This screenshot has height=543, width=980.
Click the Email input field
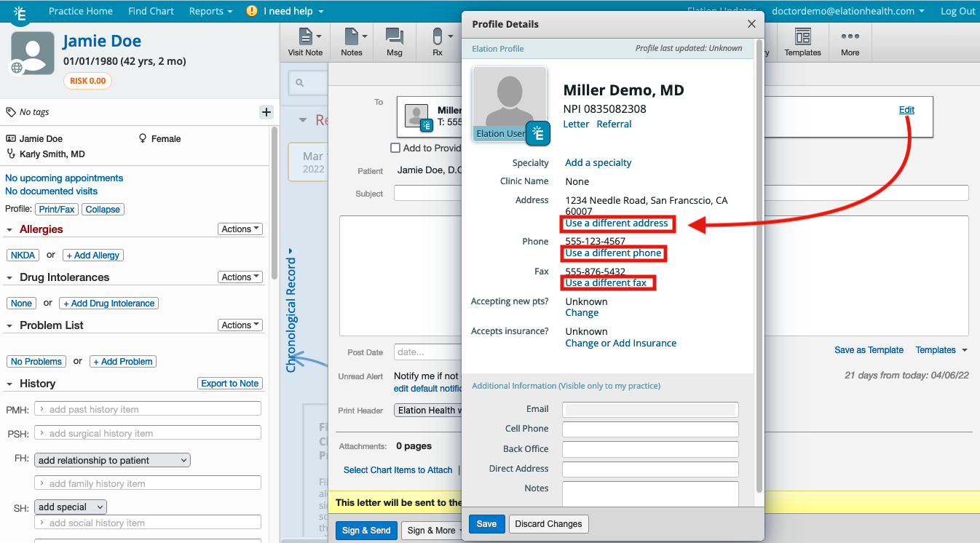click(x=650, y=410)
